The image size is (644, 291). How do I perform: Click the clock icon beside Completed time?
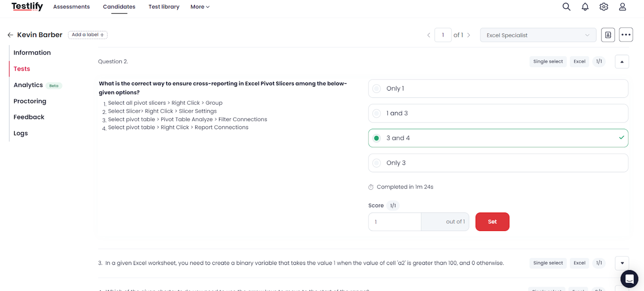tap(371, 187)
